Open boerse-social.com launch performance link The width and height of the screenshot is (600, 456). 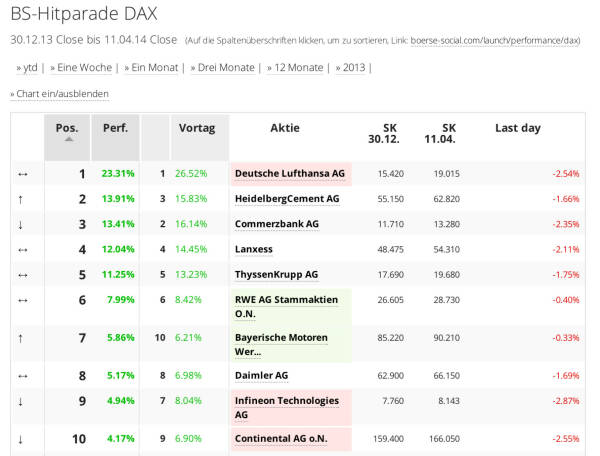click(496, 41)
